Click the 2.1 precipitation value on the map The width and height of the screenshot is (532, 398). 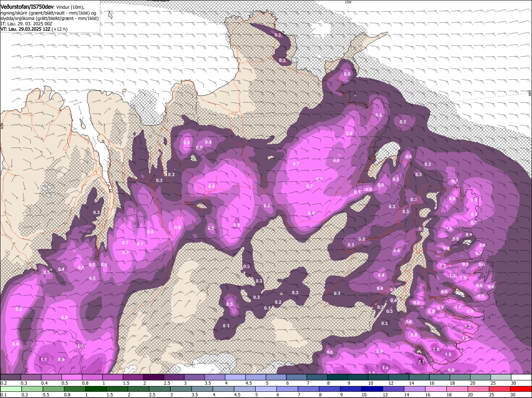(x=421, y=362)
